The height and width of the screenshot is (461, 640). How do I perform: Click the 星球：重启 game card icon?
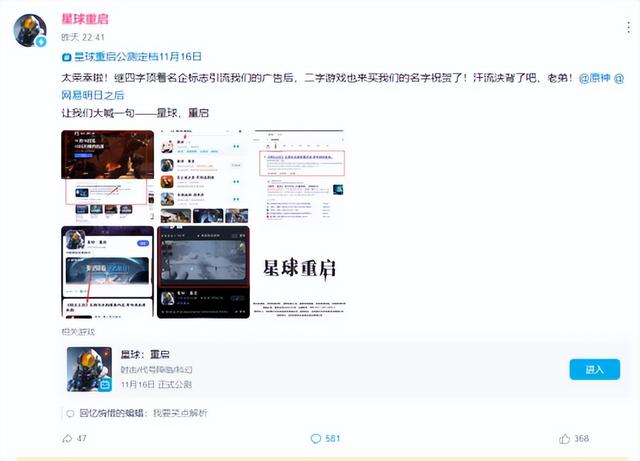point(89,369)
